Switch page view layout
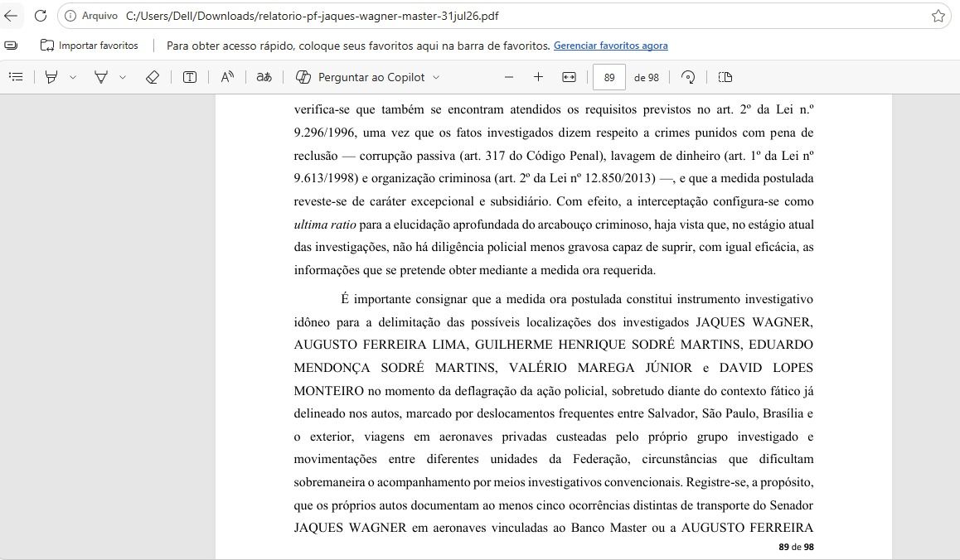 coord(725,77)
